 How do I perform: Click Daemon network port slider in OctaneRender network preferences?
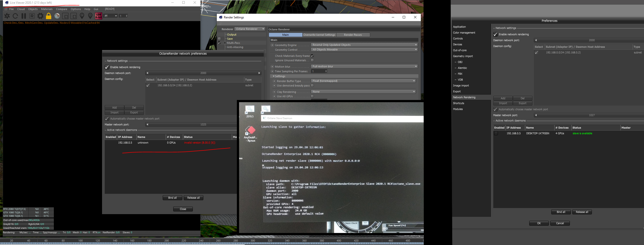[x=203, y=73]
